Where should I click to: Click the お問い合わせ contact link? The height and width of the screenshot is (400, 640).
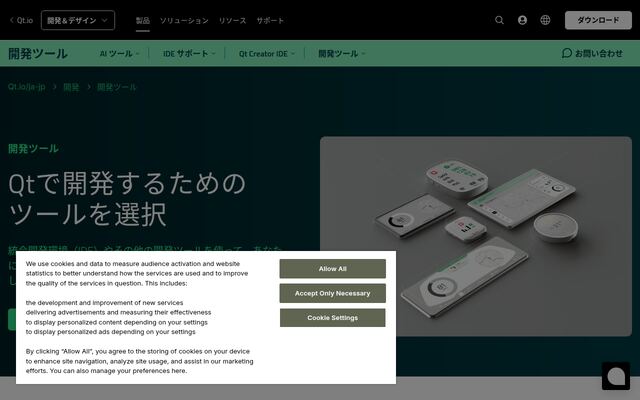(592, 53)
